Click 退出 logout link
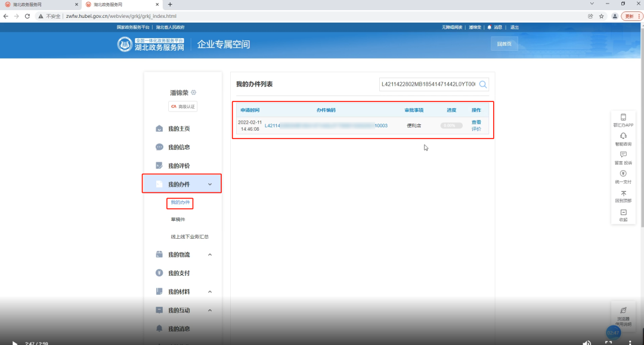The image size is (644, 345). [515, 27]
